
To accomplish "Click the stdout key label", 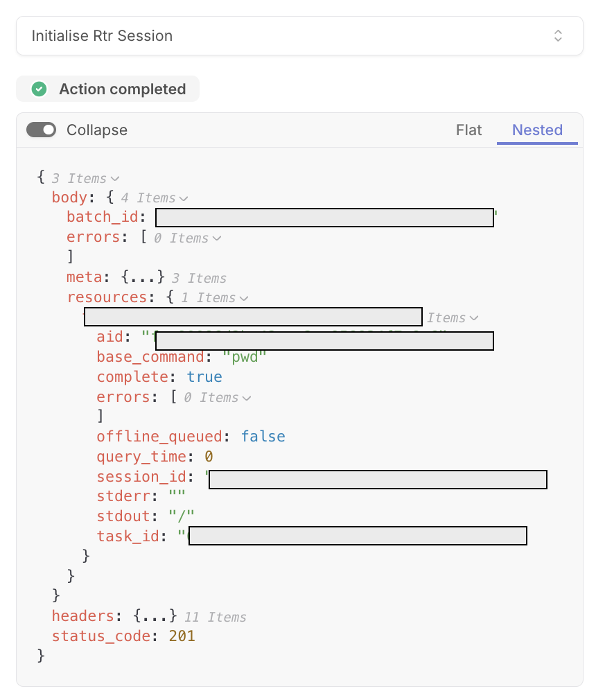I will (123, 516).
